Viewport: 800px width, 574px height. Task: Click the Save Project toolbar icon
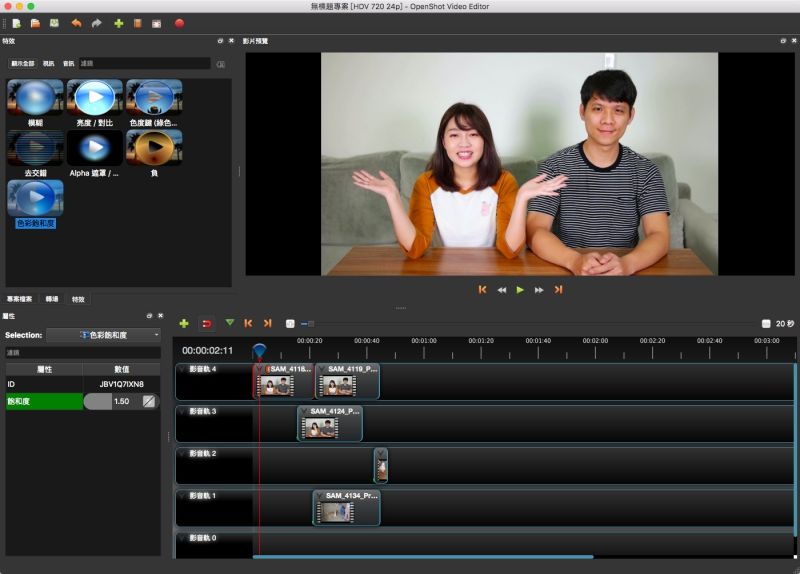click(x=54, y=23)
